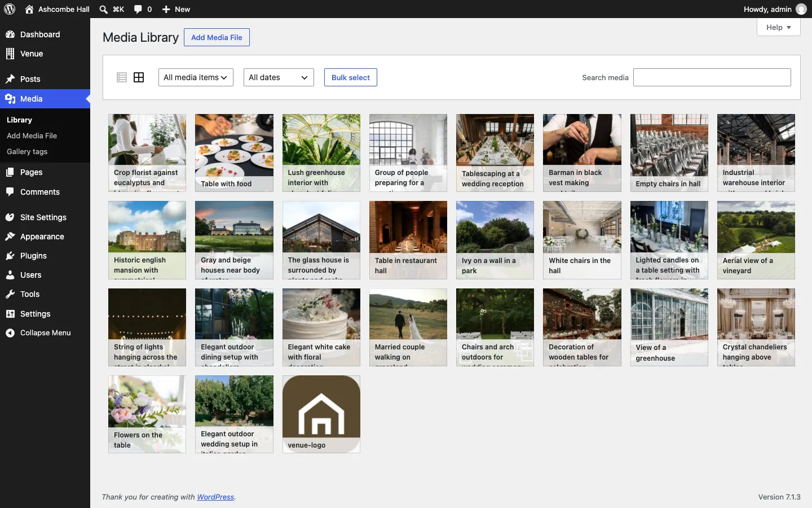This screenshot has height=508, width=812.
Task: Click the Tools wrench icon
Action: click(x=10, y=294)
